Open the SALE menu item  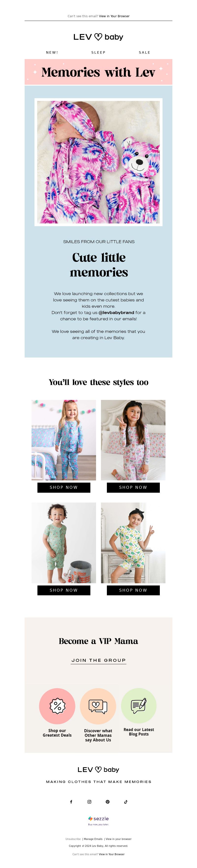[145, 53]
